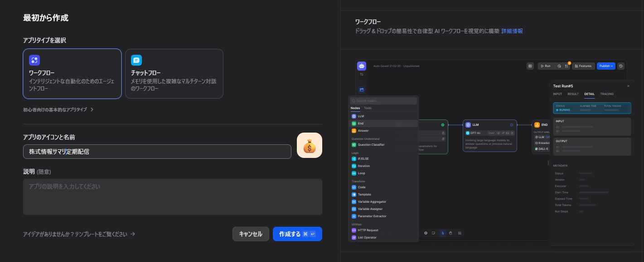Screen dimensions: 644x262
Task: Switch to the RESULT tab in Test Run#5
Action: (573, 94)
